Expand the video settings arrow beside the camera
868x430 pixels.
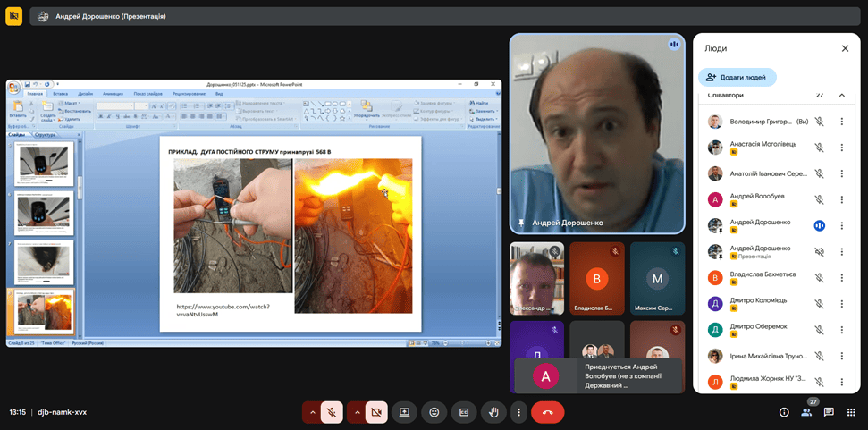point(357,412)
